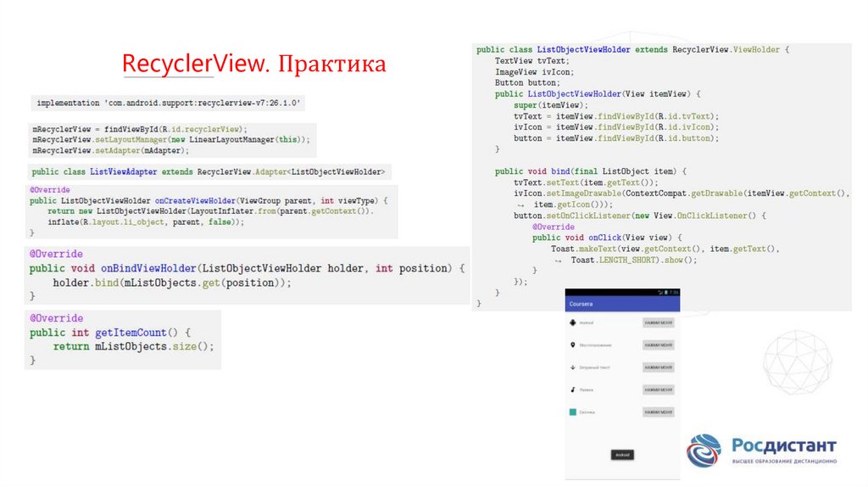Click the RecyclerView. Практика slide title
The width and height of the screenshot is (868, 487).
tap(253, 64)
